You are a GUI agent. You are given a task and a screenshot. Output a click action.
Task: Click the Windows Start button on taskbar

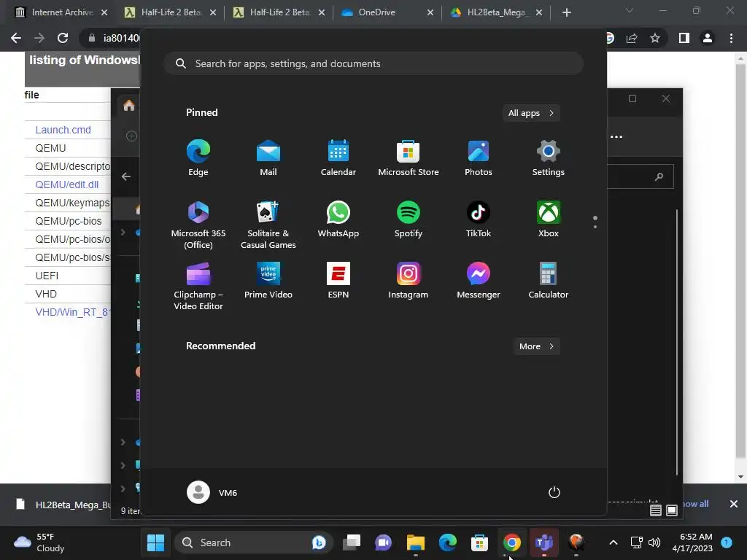point(156,542)
